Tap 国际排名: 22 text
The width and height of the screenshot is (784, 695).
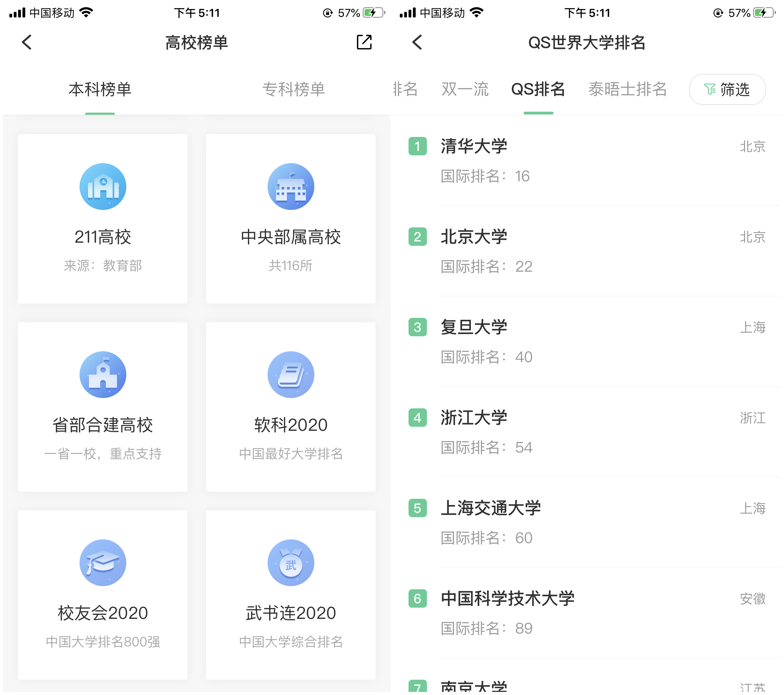click(x=486, y=267)
